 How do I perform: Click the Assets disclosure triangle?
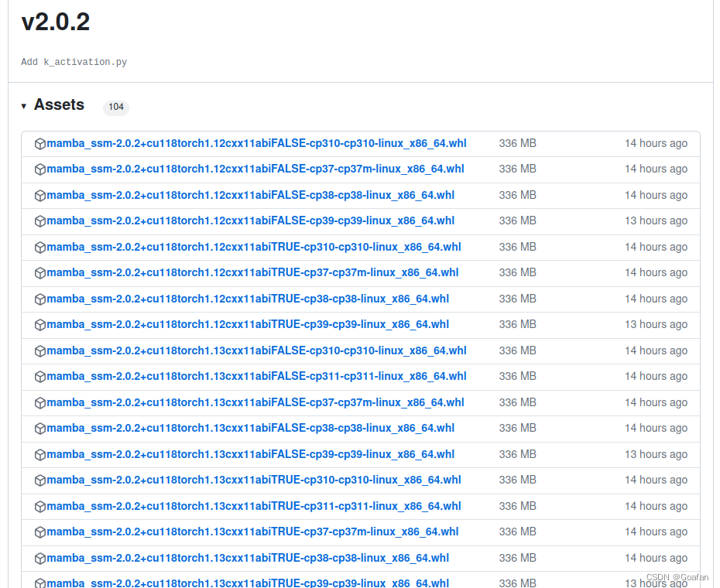[x=24, y=105]
